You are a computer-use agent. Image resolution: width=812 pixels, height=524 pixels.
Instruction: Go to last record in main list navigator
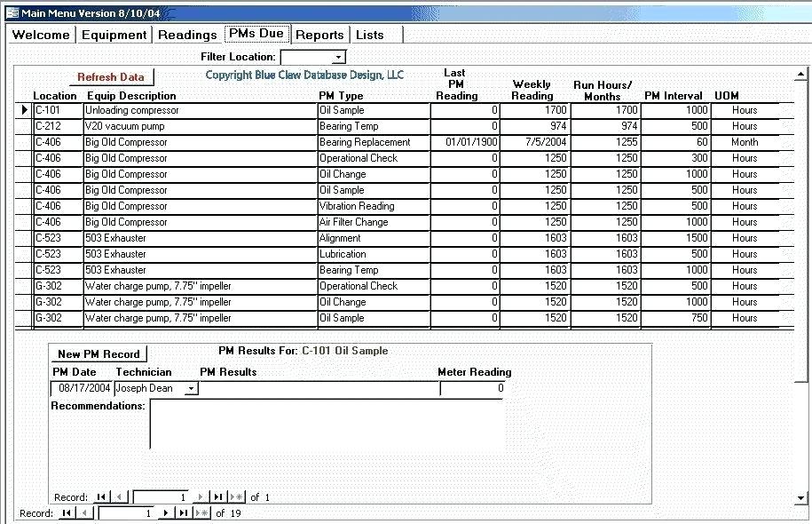point(184,513)
